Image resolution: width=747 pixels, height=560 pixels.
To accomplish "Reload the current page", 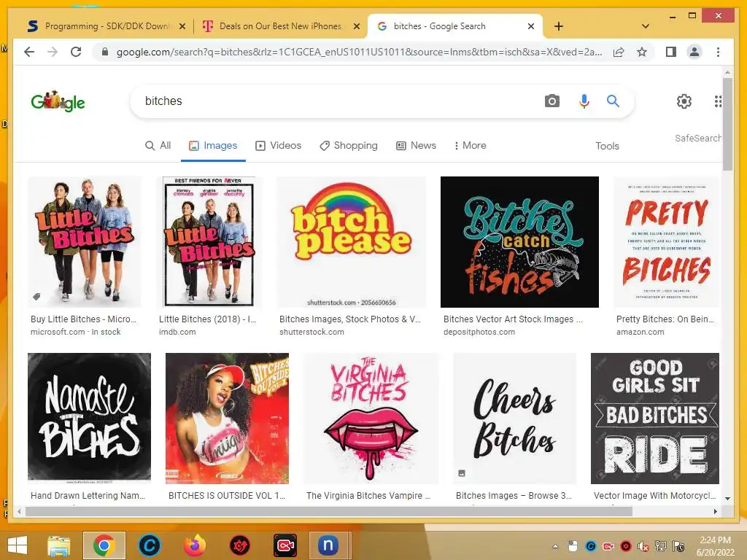I will pos(76,52).
